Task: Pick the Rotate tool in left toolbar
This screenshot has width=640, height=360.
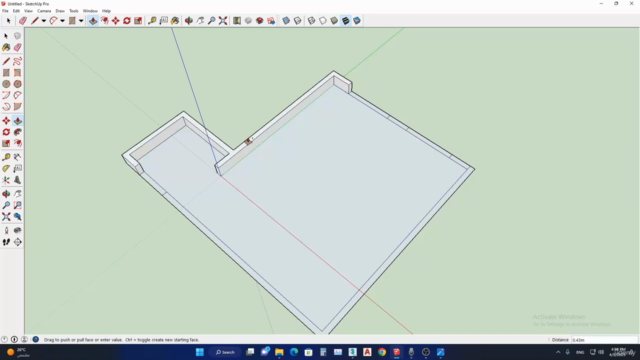Action: tap(6, 132)
